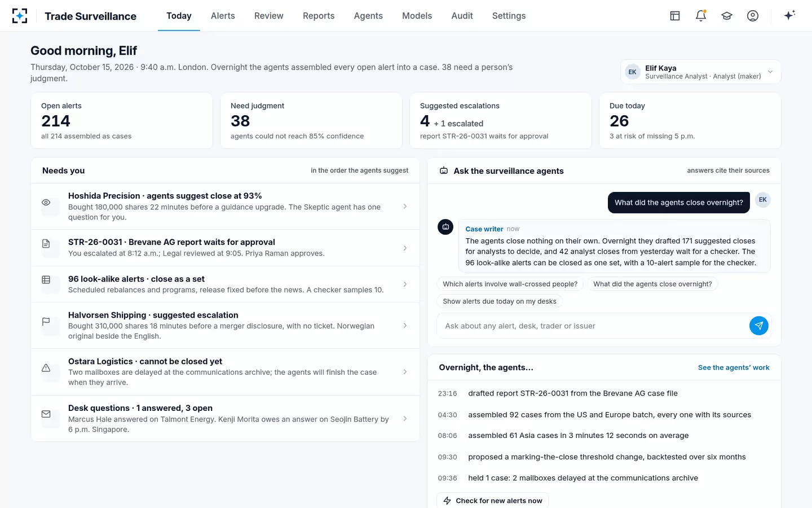Choose 'Which alerts involve wall-crossed people?' suggestion
The width and height of the screenshot is (812, 508).
(510, 284)
